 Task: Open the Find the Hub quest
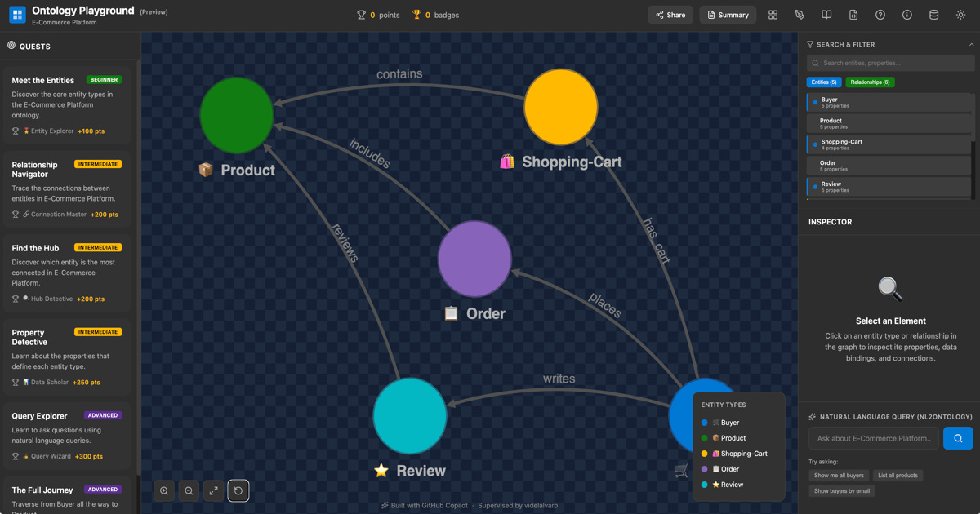(67, 274)
